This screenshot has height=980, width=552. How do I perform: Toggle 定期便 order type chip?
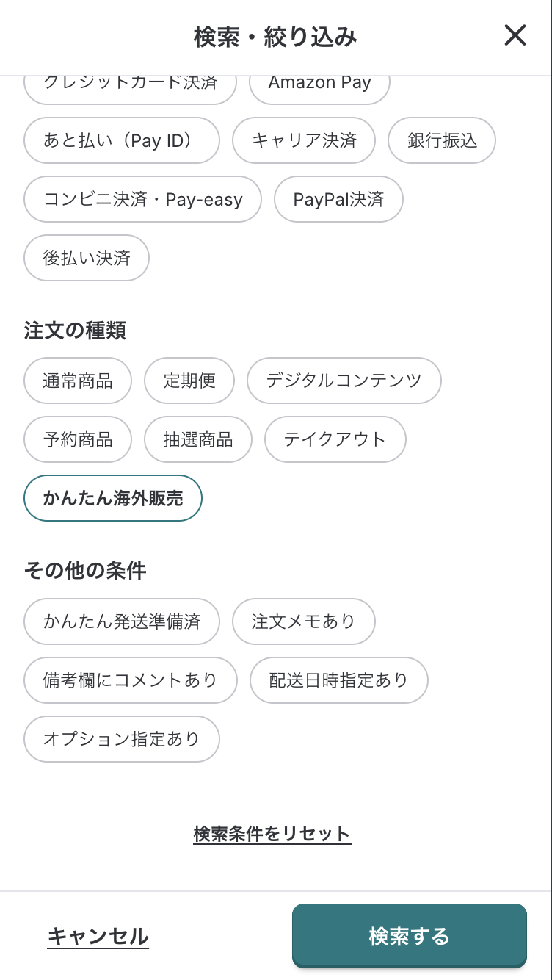189,381
